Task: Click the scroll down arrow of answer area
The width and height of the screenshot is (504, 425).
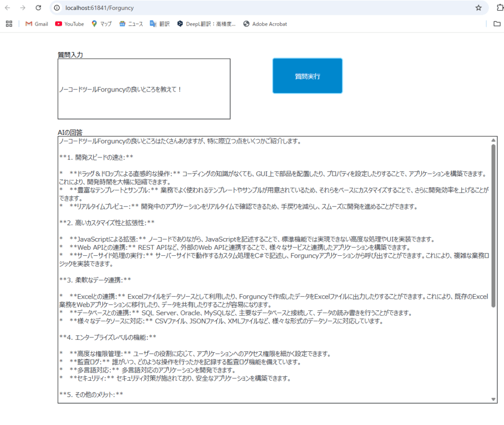Action: (x=493, y=399)
